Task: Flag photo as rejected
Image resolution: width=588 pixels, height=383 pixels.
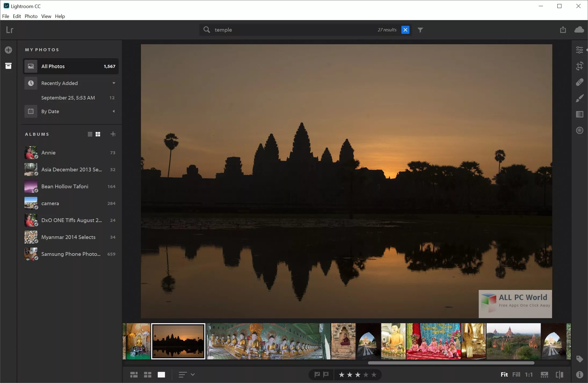Action: coord(326,374)
